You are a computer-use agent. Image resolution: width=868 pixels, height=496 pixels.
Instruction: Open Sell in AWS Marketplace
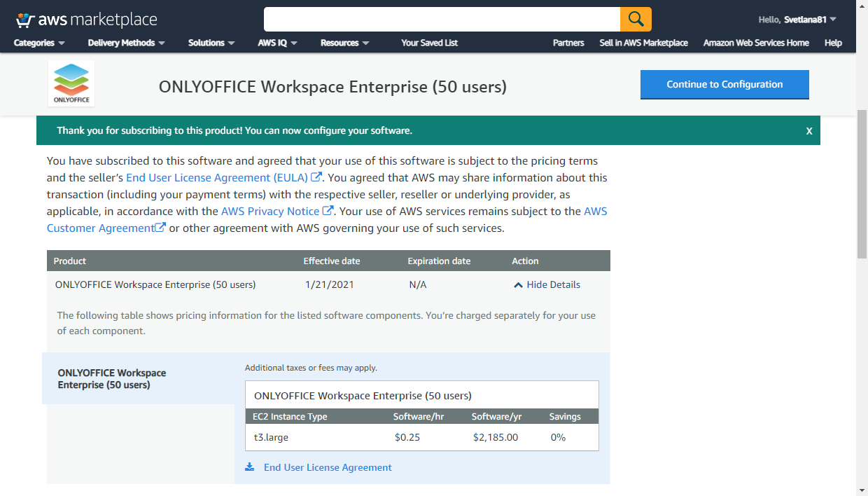pos(643,43)
